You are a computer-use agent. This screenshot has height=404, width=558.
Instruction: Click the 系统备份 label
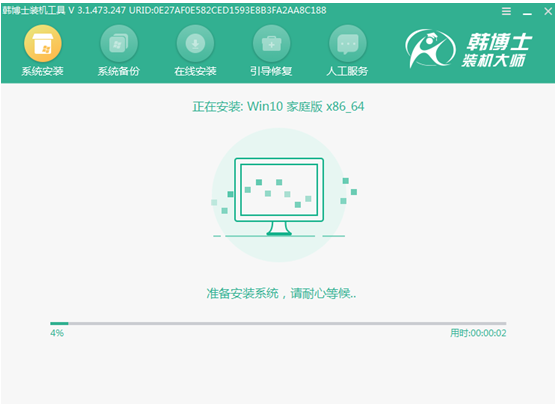pos(119,71)
